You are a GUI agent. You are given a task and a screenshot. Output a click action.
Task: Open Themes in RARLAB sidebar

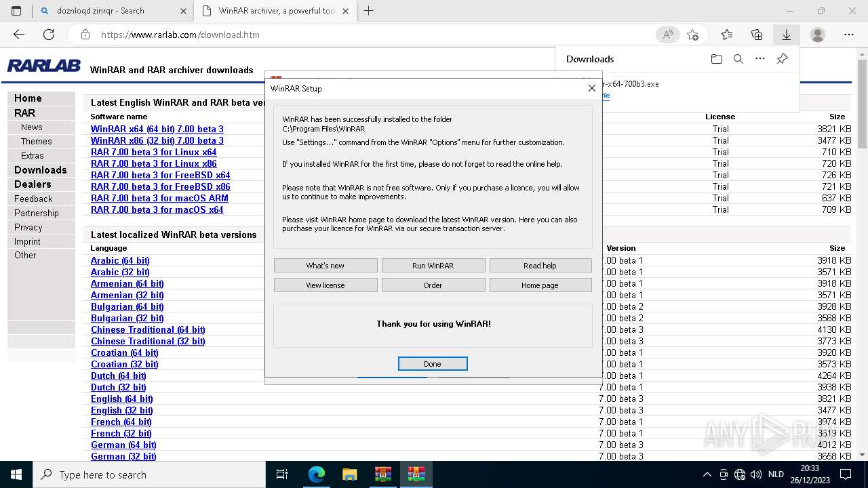tap(41, 142)
